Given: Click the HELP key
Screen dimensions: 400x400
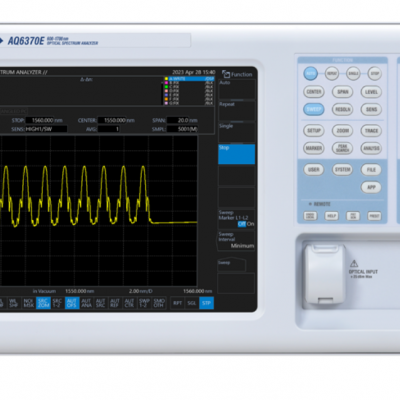Looking at the screenshot, I should (332, 216).
